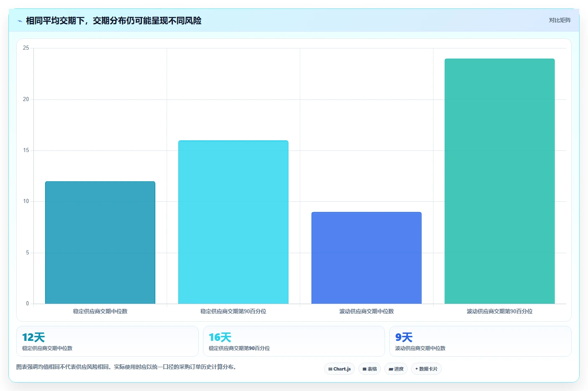Image resolution: width=588 pixels, height=391 pixels.
Task: Click the x-axis label 波动供应商交期第90百分位
Action: point(500,311)
